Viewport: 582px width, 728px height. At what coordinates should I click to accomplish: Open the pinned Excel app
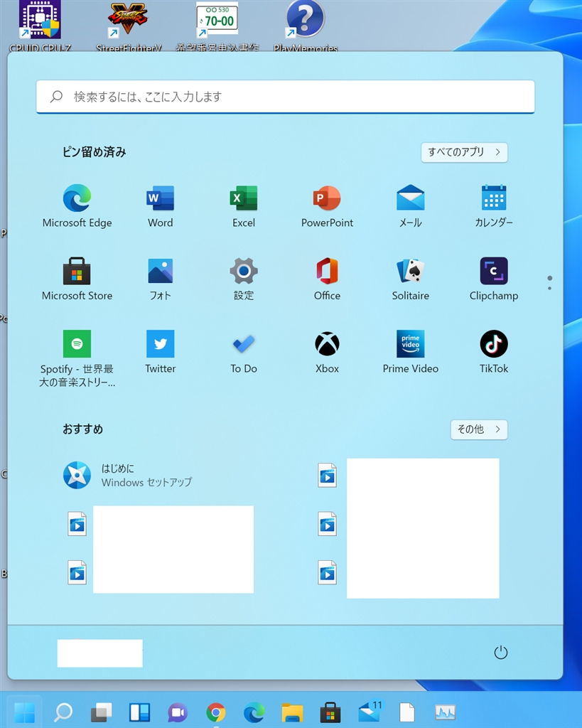(244, 206)
